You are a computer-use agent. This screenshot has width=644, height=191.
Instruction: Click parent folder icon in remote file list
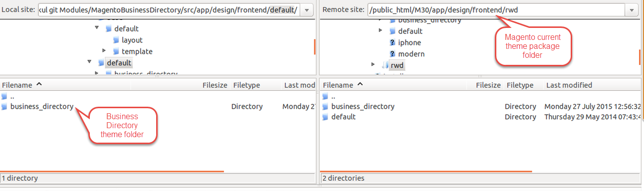(x=326, y=96)
